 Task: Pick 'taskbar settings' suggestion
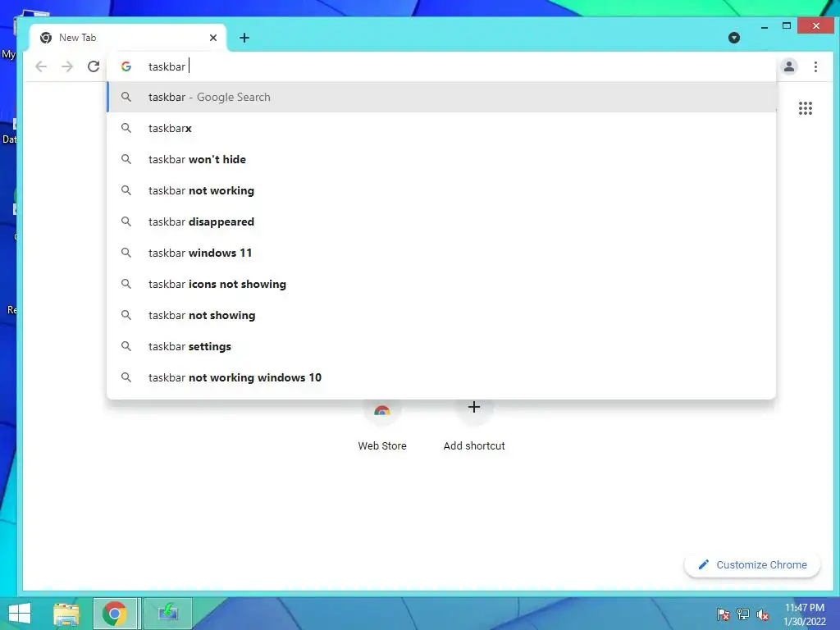tap(441, 346)
